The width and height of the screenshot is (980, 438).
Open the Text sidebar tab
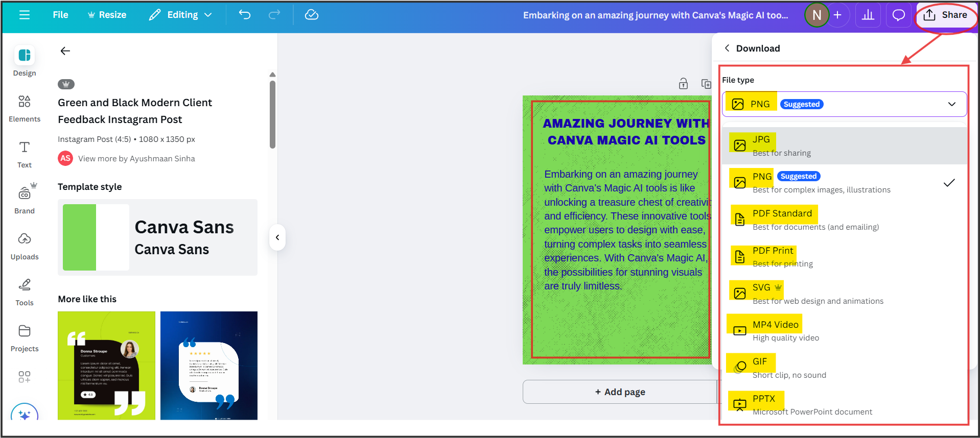(x=25, y=154)
